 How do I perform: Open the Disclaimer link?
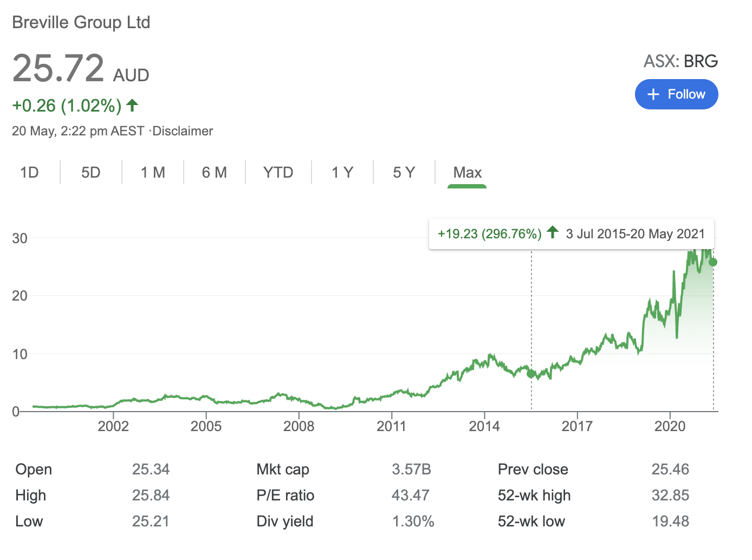pos(183,131)
